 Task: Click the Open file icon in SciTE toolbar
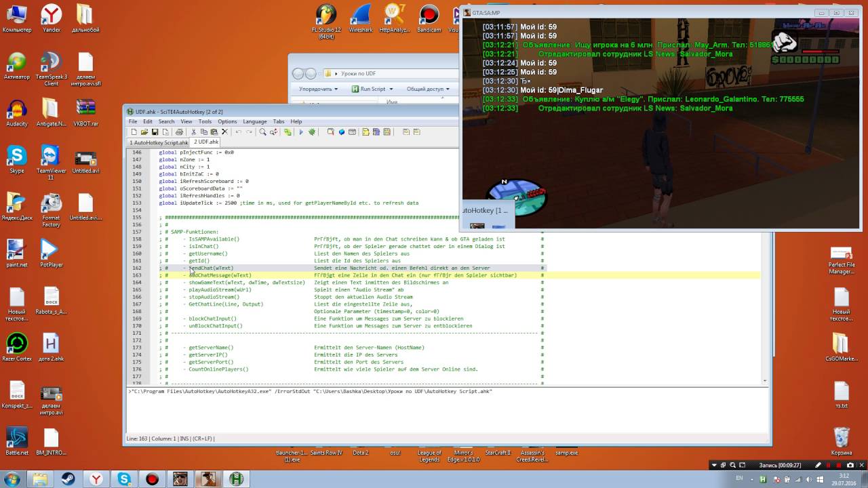(144, 131)
